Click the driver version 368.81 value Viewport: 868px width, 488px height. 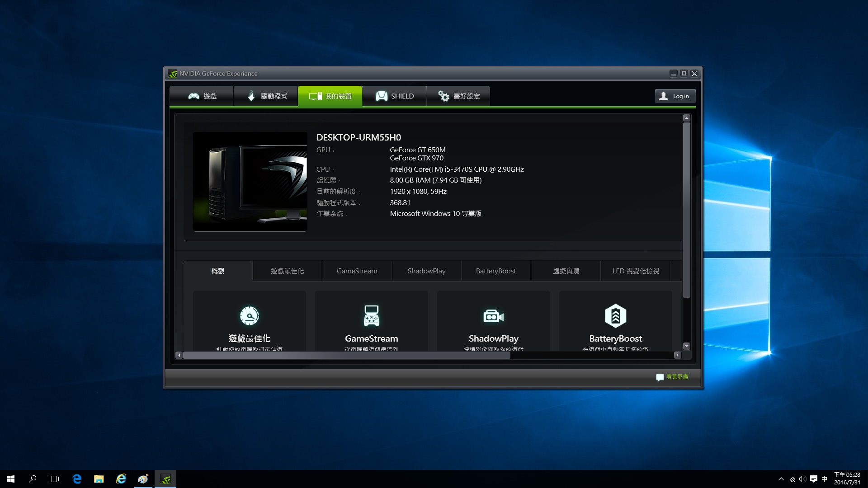coord(400,203)
